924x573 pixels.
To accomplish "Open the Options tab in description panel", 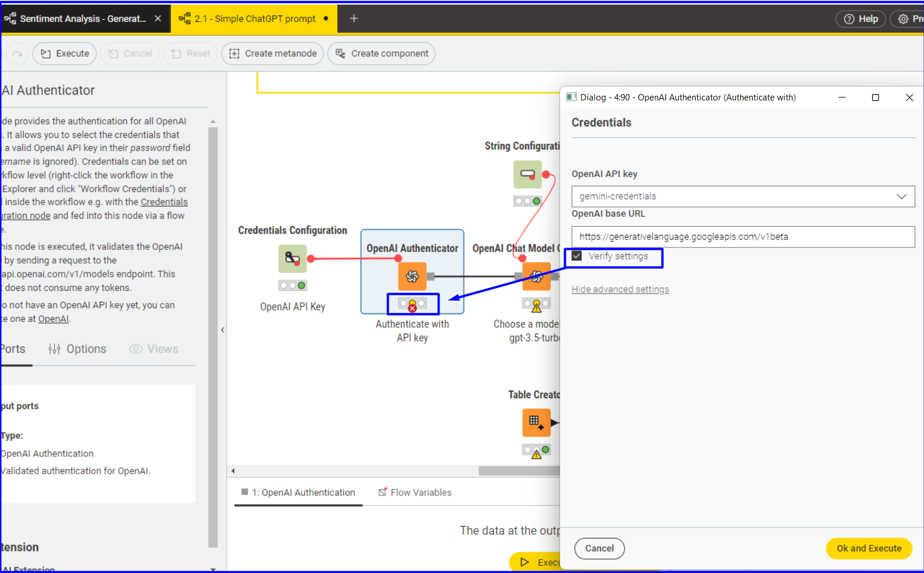I will click(77, 349).
